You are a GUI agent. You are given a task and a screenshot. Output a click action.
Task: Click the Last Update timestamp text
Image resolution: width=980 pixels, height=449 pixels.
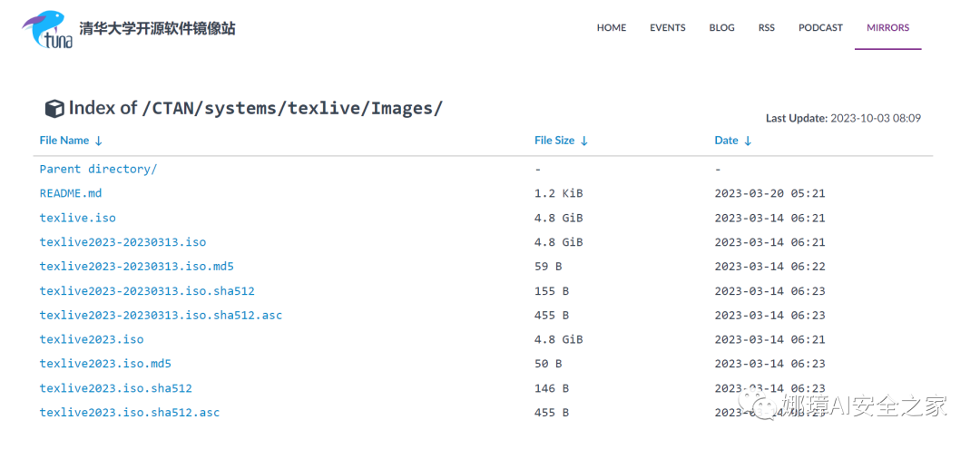click(x=843, y=118)
